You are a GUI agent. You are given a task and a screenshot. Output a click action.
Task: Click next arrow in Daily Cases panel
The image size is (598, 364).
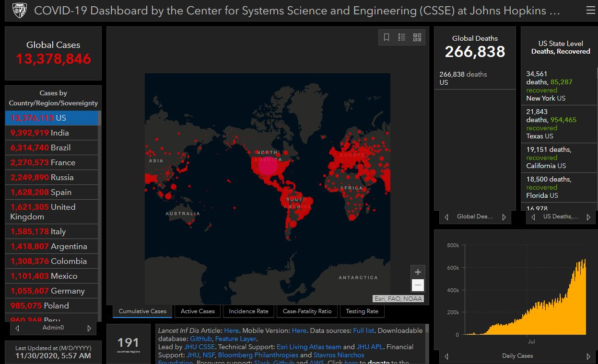[x=588, y=356]
